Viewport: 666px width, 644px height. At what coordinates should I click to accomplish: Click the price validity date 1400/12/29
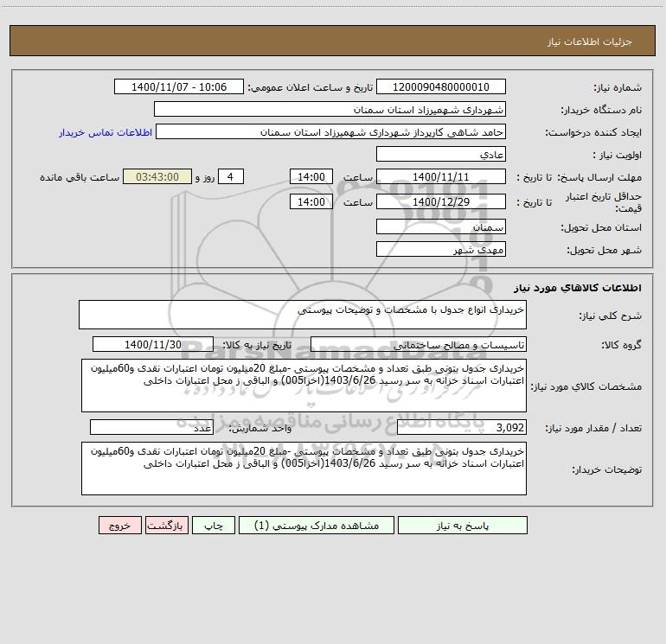(x=441, y=201)
